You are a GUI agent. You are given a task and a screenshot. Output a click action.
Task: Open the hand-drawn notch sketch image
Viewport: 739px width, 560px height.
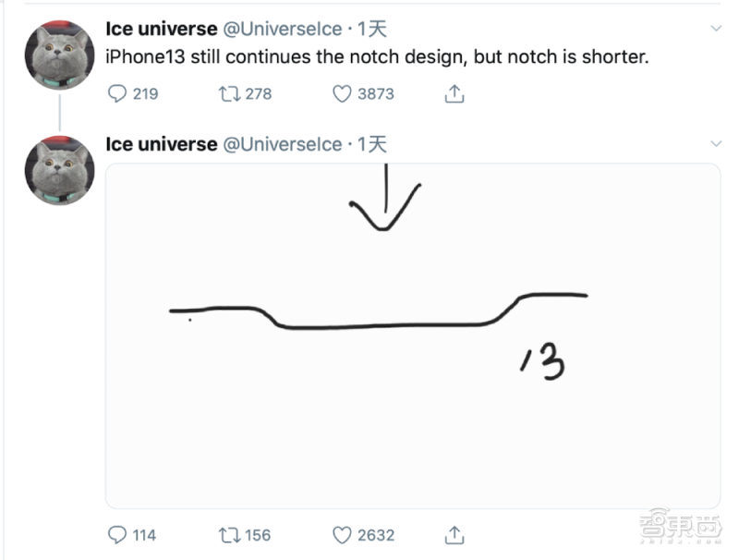[x=412, y=335]
